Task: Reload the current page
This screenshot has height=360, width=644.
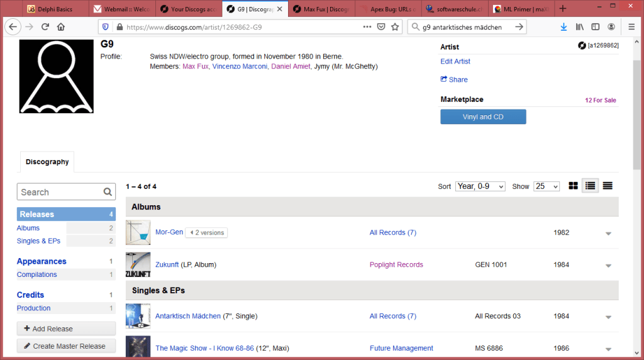Action: 45,27
